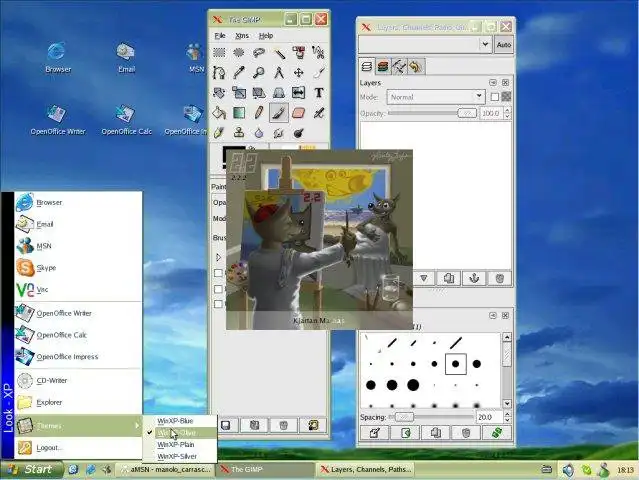
Task: Adjust the brush Spacing slider
Action: click(431, 417)
